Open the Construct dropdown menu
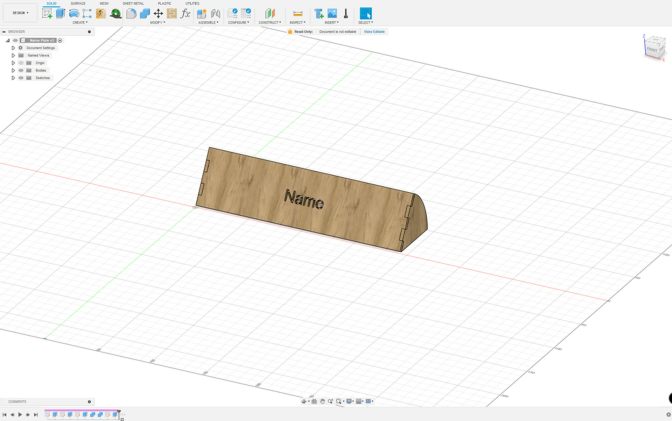 (x=270, y=22)
